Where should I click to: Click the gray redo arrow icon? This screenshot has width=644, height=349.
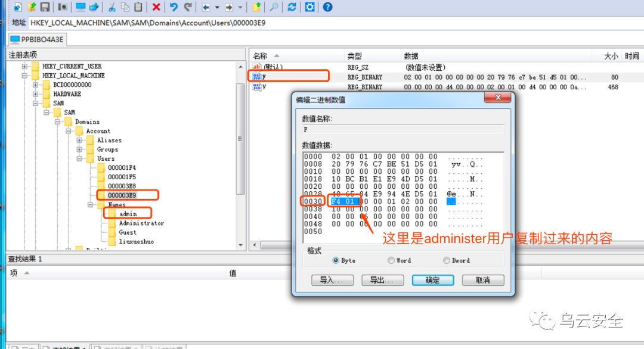(188, 7)
